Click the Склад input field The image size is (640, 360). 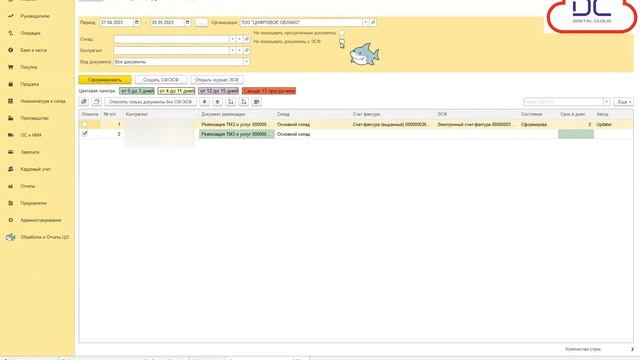171,39
